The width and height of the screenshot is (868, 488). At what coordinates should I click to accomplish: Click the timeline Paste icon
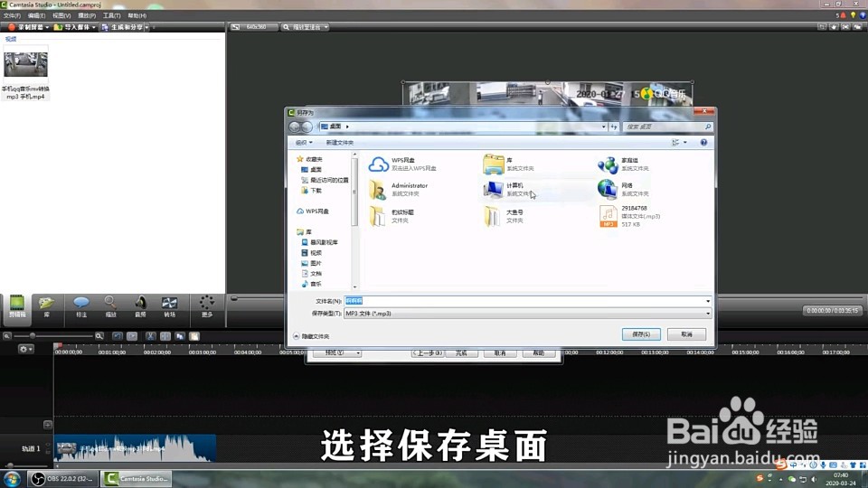point(194,336)
